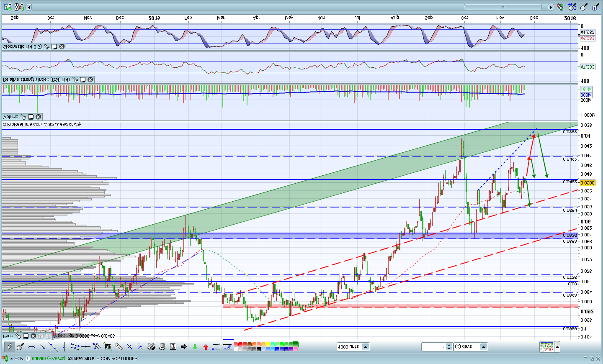Select the text annotation tool
Image resolution: width=603 pixels, height=364 pixels.
pos(173,347)
